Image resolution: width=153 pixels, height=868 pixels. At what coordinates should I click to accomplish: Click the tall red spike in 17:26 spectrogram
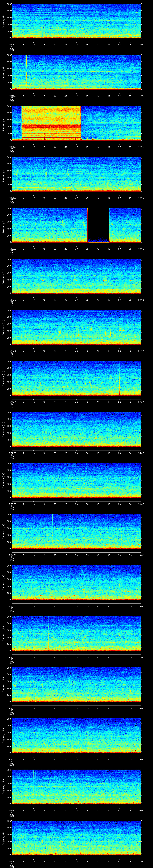point(49,633)
